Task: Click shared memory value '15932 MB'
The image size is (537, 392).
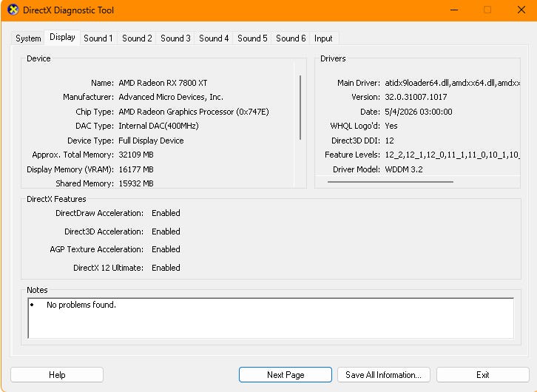Action: (x=136, y=183)
